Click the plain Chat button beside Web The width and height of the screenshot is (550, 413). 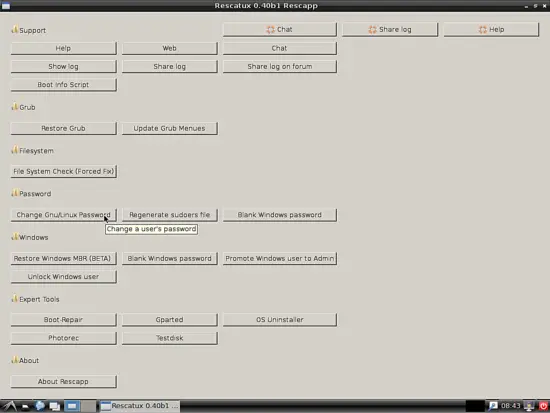tap(280, 48)
